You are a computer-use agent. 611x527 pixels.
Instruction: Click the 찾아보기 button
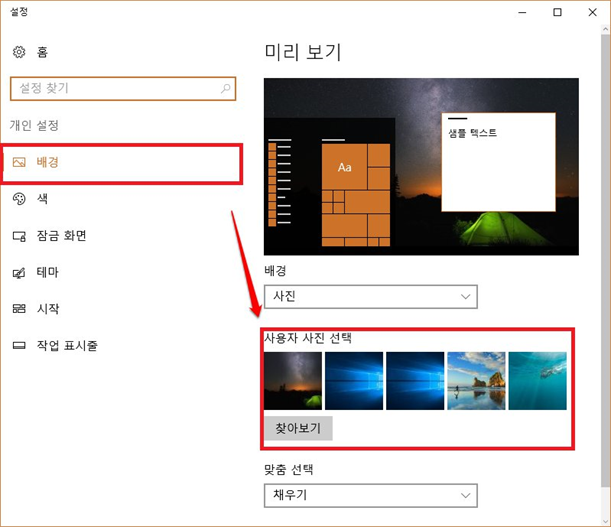[298, 428]
